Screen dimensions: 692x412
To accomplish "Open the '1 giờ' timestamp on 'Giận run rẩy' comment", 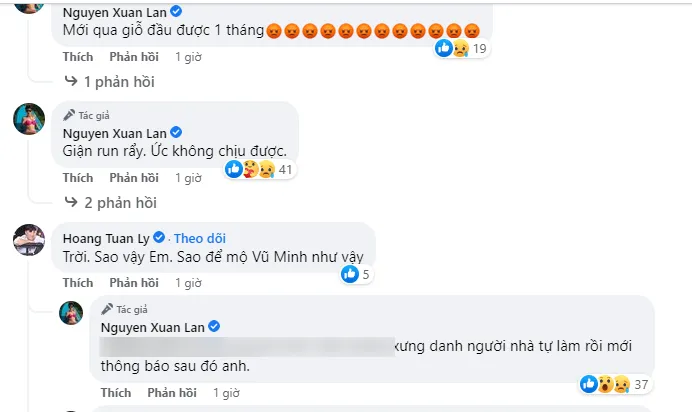I will (189, 178).
